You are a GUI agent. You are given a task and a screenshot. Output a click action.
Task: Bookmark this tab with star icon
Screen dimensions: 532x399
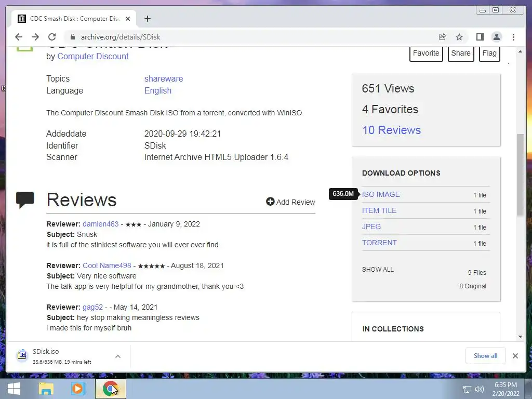[x=459, y=37]
